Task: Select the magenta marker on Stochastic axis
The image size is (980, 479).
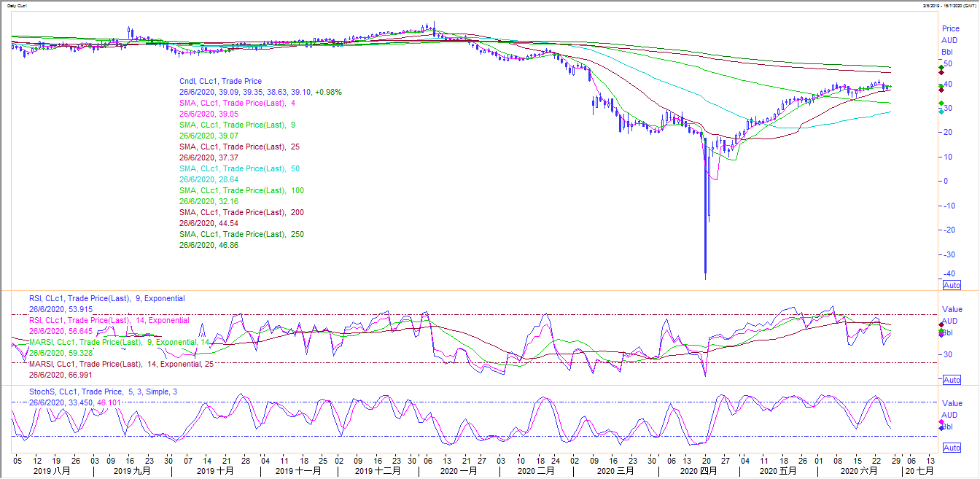Action: (x=941, y=421)
